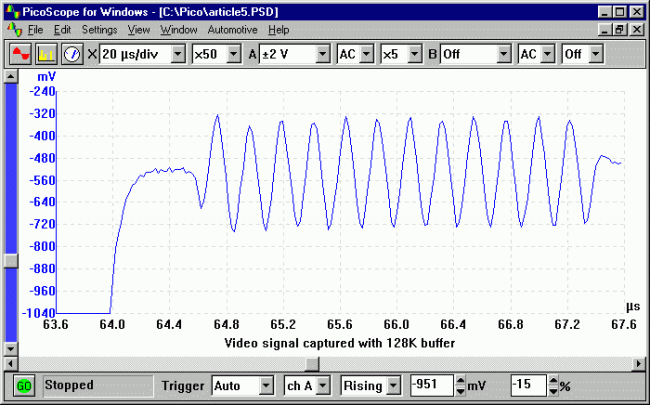The height and width of the screenshot is (405, 650).
Task: Click the horizontal scrollbar thumb
Action: (312, 361)
